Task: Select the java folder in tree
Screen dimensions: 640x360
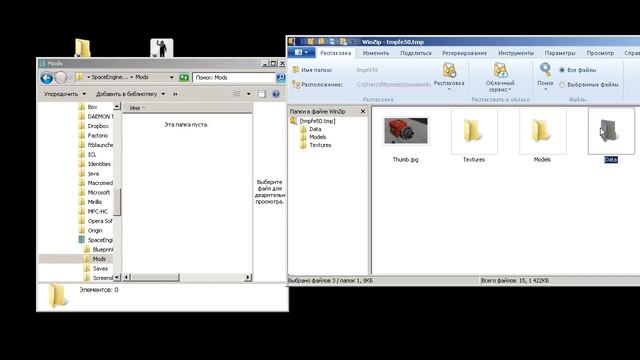Action: (x=93, y=173)
